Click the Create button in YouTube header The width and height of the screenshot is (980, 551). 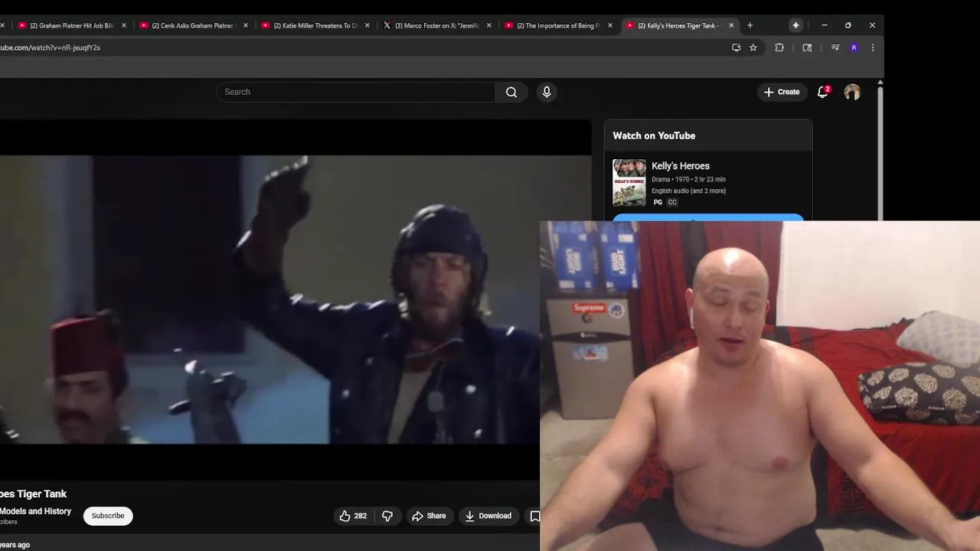click(782, 92)
